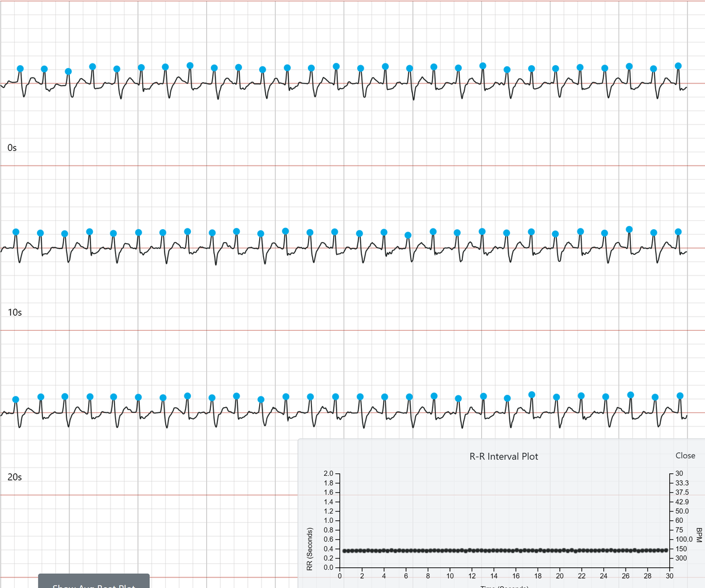The height and width of the screenshot is (588, 705).
Task: Click the 20s strip time label
Action: click(x=15, y=477)
